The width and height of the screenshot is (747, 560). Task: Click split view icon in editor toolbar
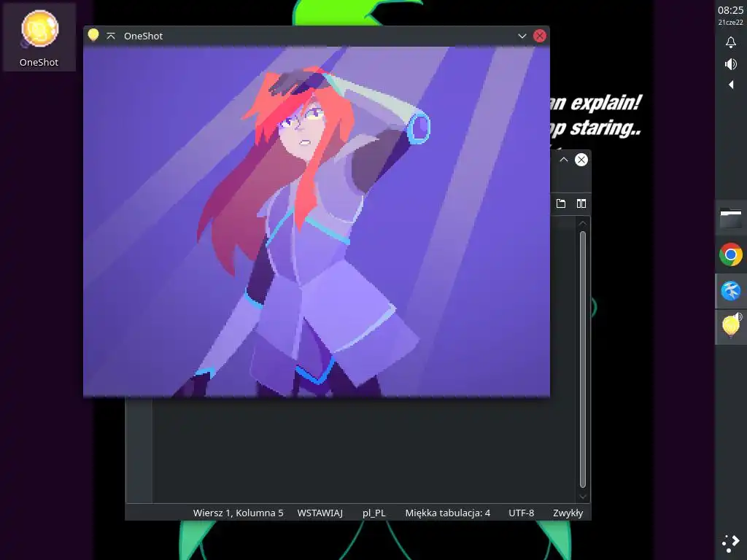coord(581,203)
